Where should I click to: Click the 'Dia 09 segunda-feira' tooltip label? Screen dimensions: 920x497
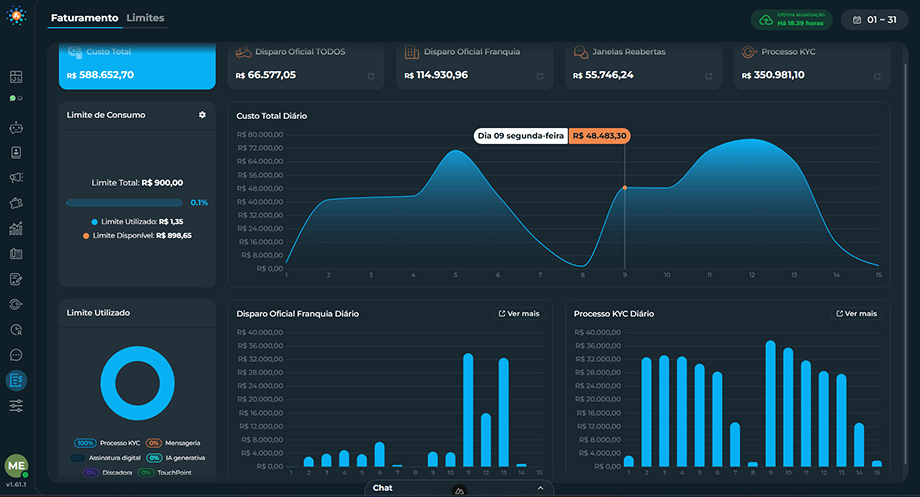click(x=520, y=136)
